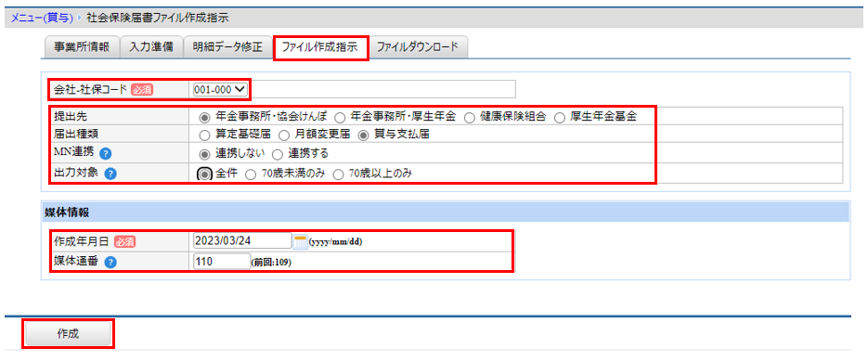
Task: Choose 連携する for MN連携
Action: (278, 153)
